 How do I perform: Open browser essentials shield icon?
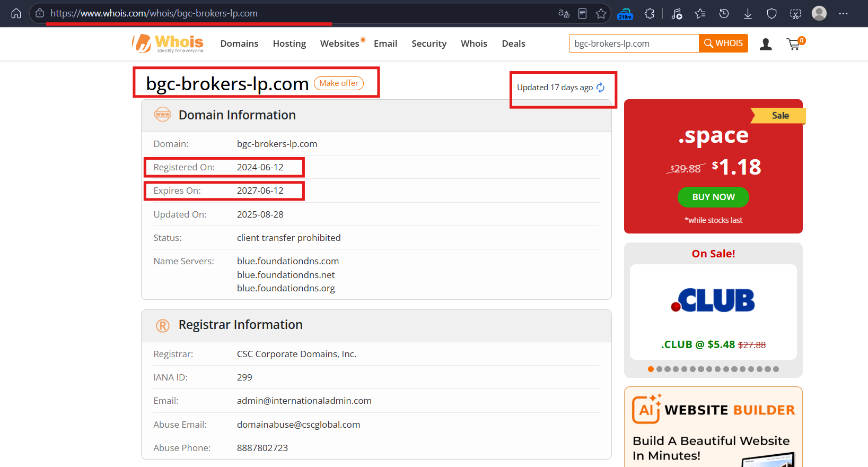coord(771,13)
